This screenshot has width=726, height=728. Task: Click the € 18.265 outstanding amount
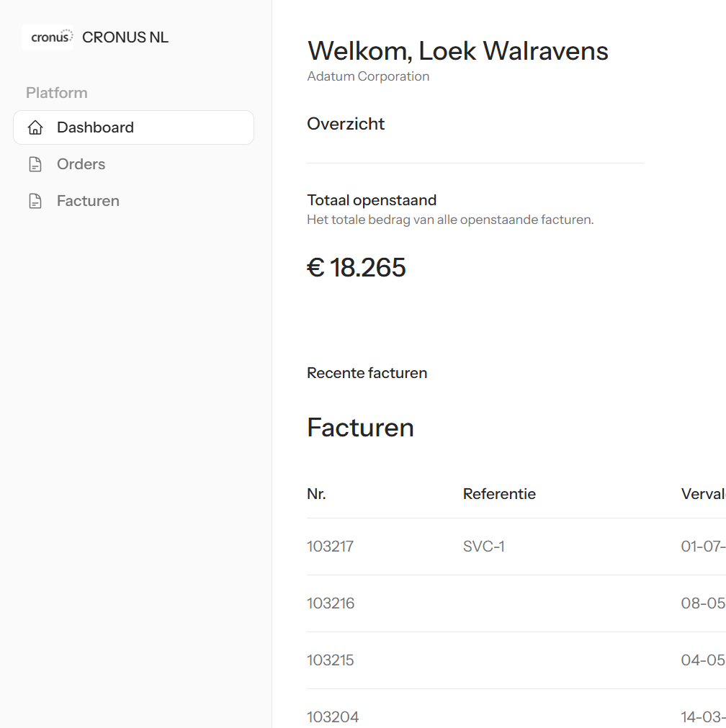point(357,268)
